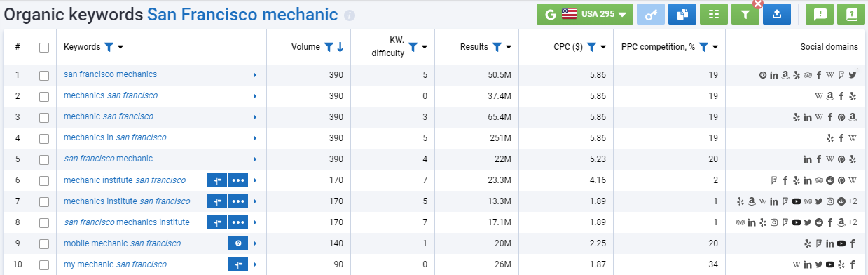
Task: Open the keyword link mechanic institute san francisco
Action: pos(125,180)
